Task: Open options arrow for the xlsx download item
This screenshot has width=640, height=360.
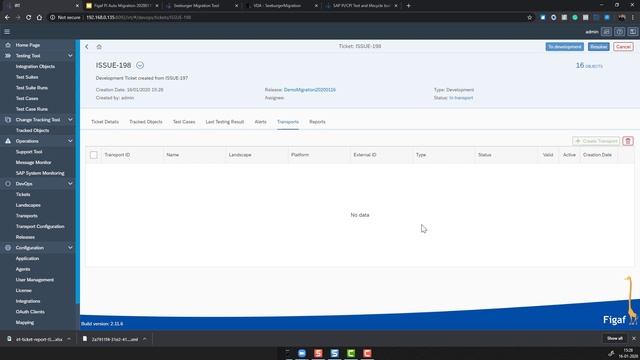Action: click(x=69, y=339)
